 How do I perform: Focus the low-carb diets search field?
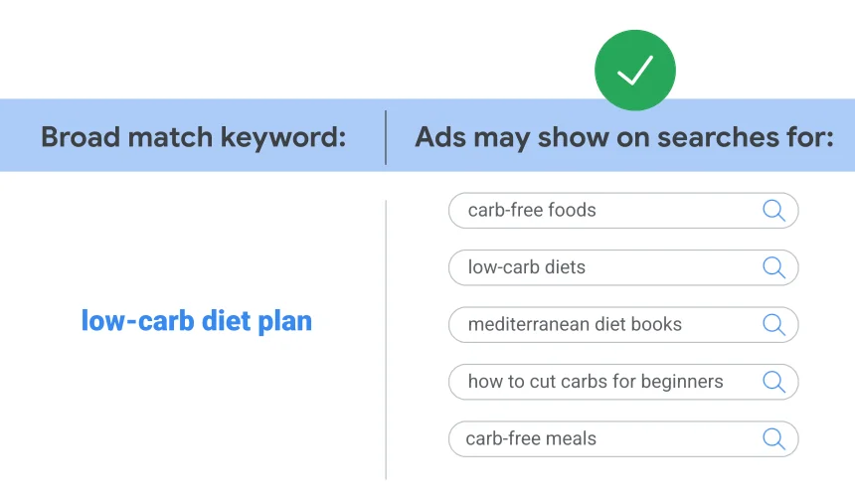pyautogui.click(x=623, y=267)
